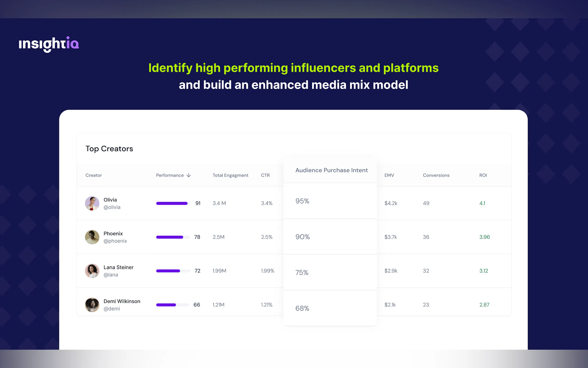Click Lana Steiner's profile avatar

coord(92,271)
